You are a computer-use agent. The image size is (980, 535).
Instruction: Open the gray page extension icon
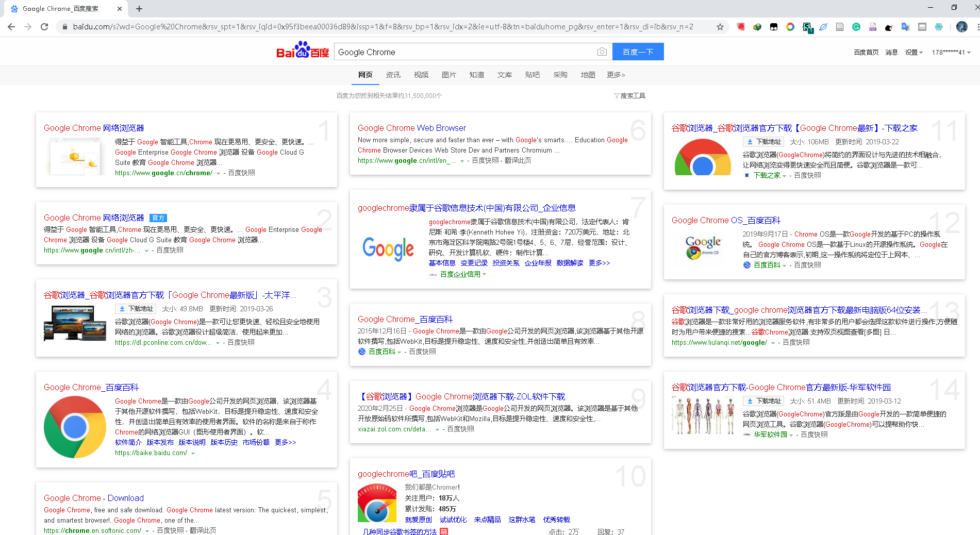840,27
